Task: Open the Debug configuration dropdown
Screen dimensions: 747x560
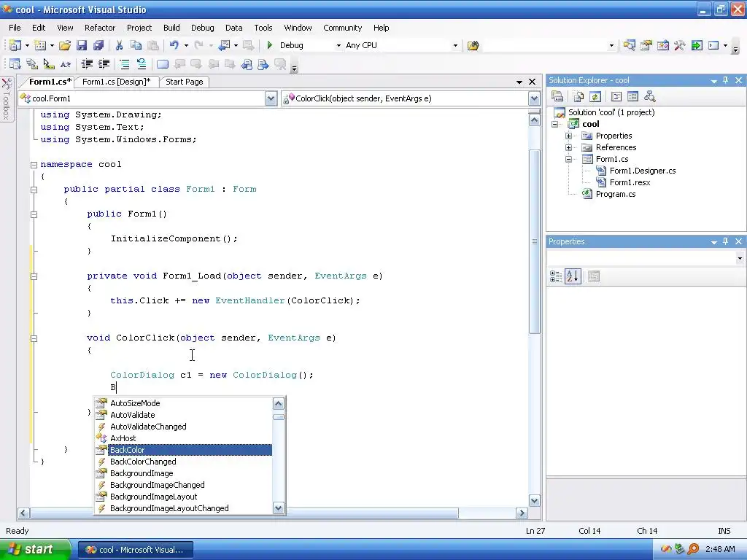Action: tap(338, 46)
